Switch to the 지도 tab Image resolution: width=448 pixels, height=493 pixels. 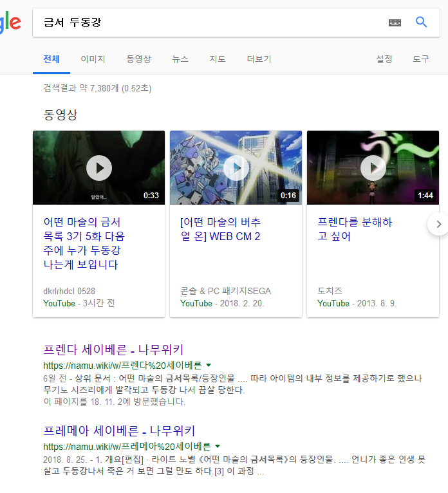(x=218, y=59)
